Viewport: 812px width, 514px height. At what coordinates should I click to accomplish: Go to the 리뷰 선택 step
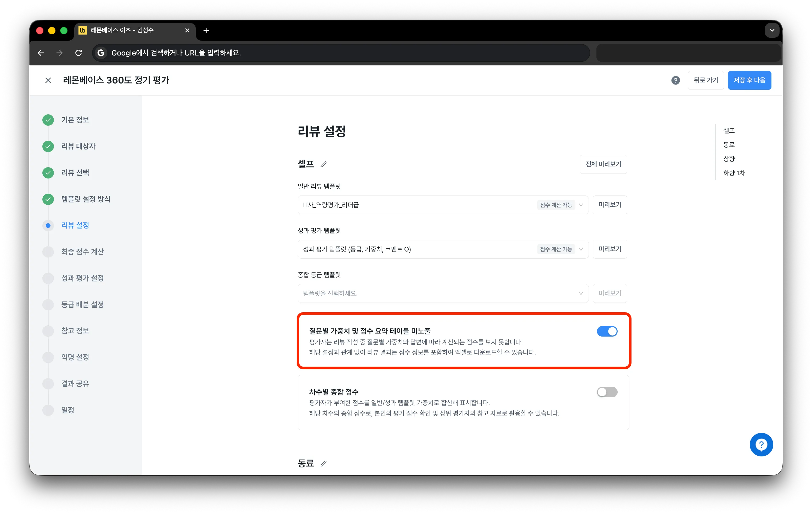[75, 173]
